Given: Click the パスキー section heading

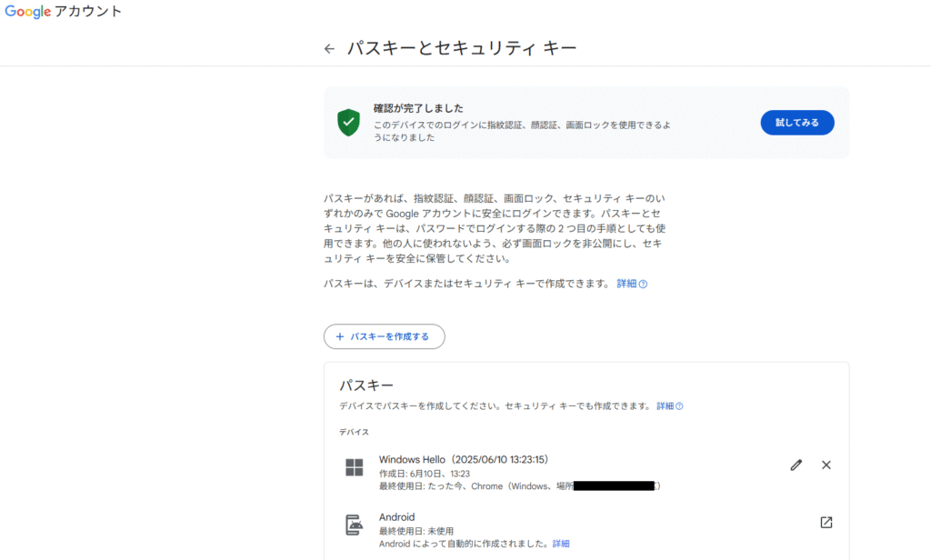Looking at the screenshot, I should pos(365,385).
